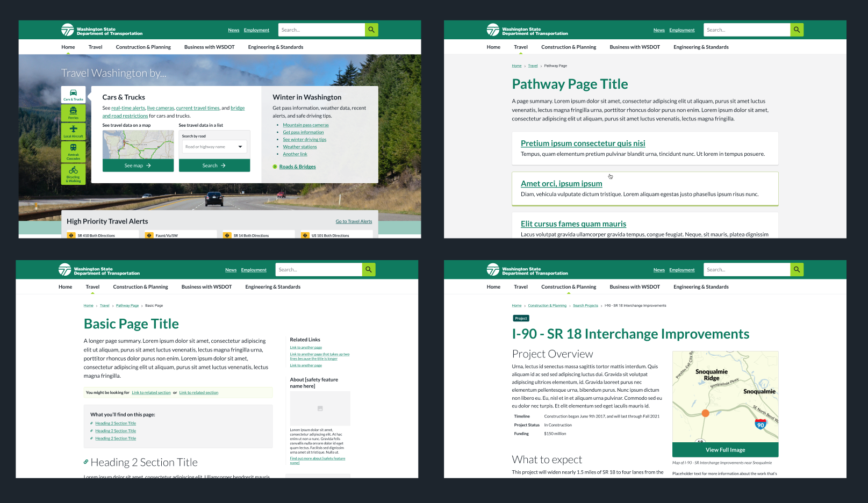Open the Amet orci, ipsum ipsum card link
Image resolution: width=868 pixels, height=503 pixels.
point(561,184)
